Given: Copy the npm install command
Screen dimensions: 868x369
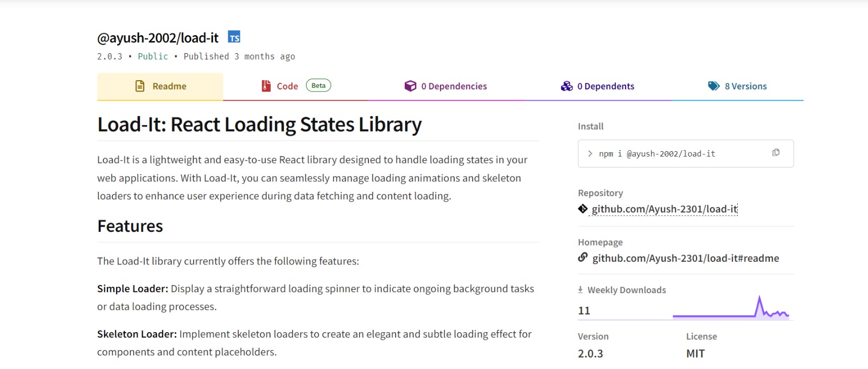Looking at the screenshot, I should 776,153.
